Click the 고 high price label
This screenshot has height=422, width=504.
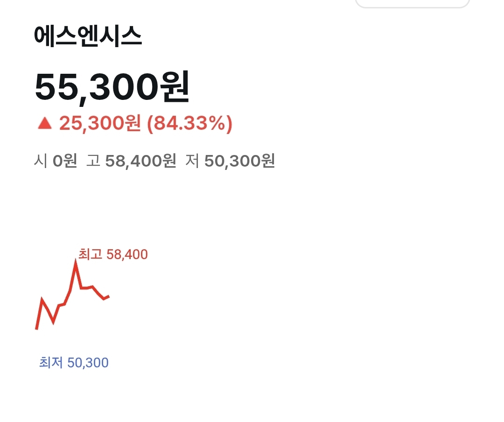pos(93,161)
